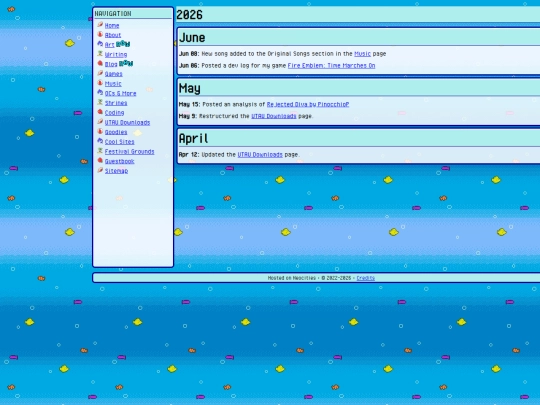Click the May section heading
Viewport: 540px width, 405px height.
(189, 89)
